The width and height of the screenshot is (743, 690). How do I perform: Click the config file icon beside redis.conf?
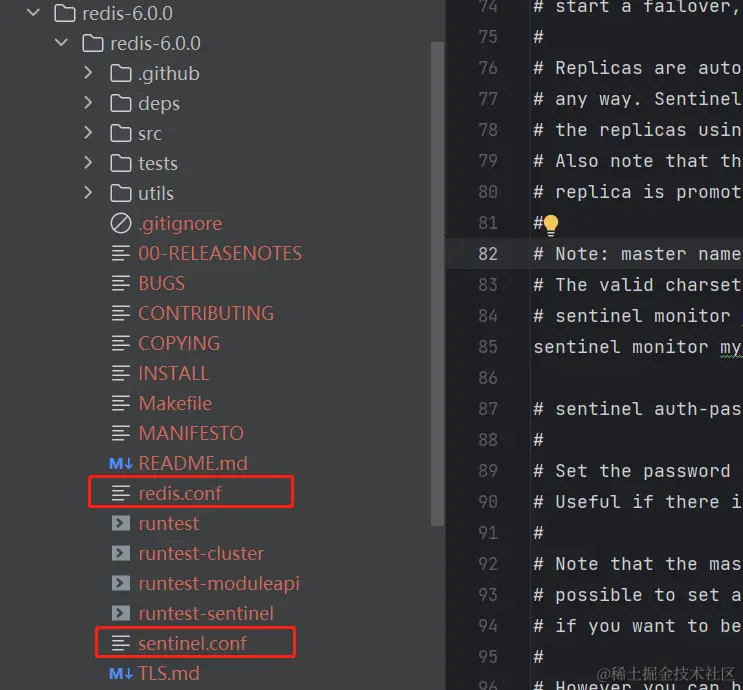[x=120, y=493]
